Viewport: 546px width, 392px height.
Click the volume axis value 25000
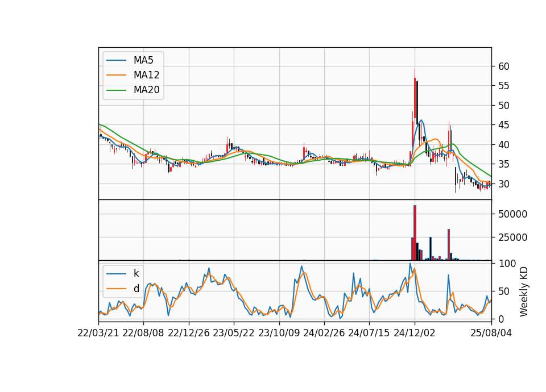pyautogui.click(x=512, y=237)
